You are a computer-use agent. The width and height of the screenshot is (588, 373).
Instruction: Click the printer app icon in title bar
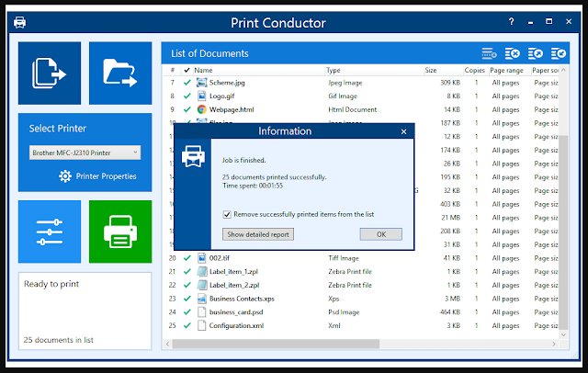20,22
